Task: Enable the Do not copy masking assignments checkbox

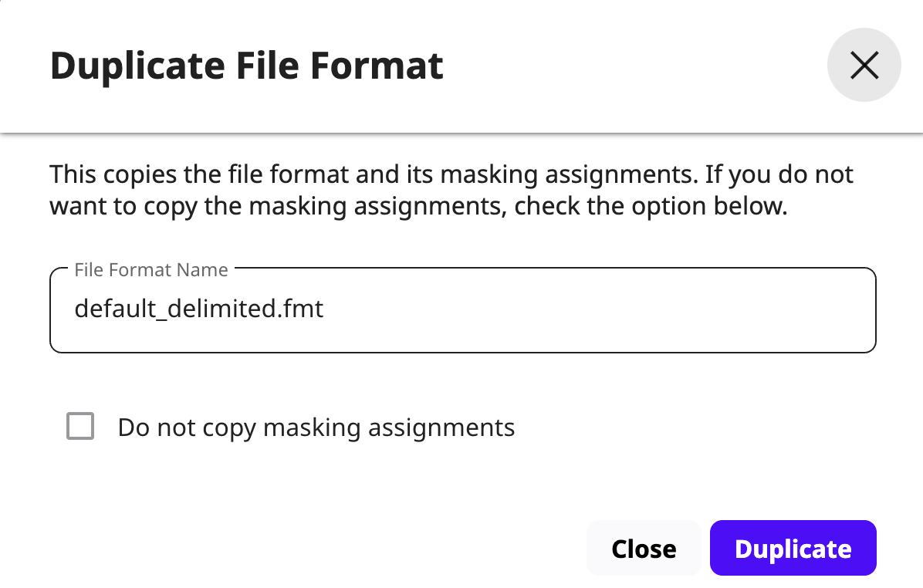Action: tap(80, 426)
